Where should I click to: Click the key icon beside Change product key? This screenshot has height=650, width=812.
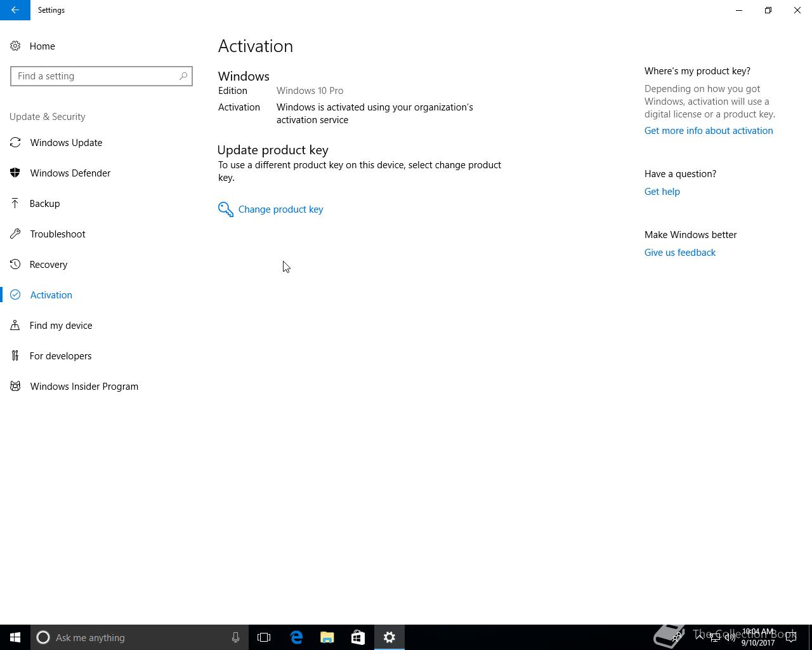(x=225, y=209)
